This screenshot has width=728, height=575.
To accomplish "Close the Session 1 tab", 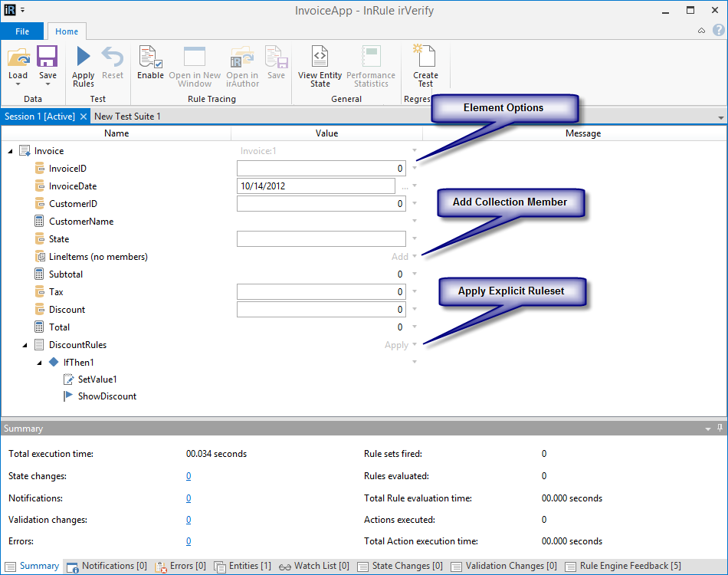I will (x=84, y=117).
